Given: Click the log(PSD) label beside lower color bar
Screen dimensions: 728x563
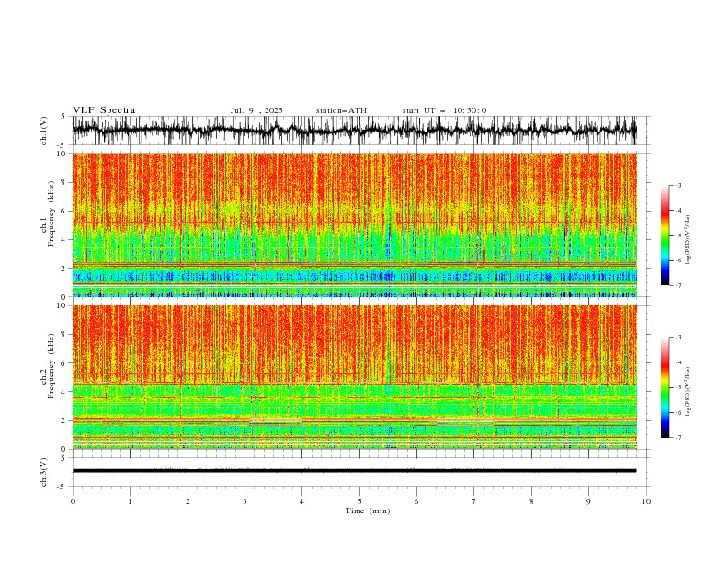Looking at the screenshot, I should click(x=688, y=391).
